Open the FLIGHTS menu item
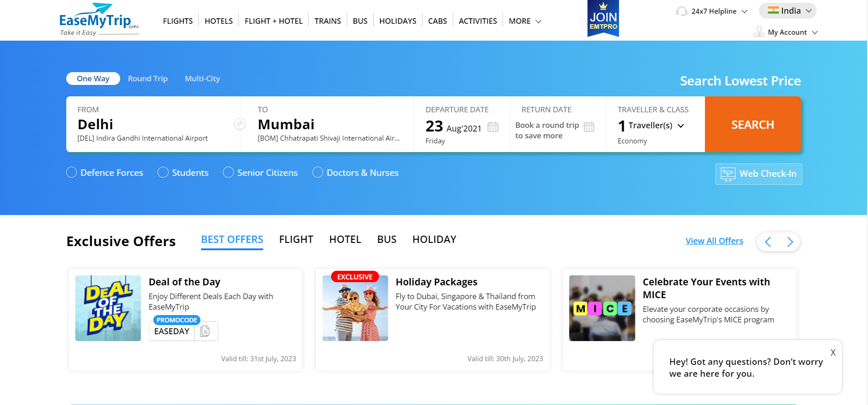868x405 pixels. [178, 21]
